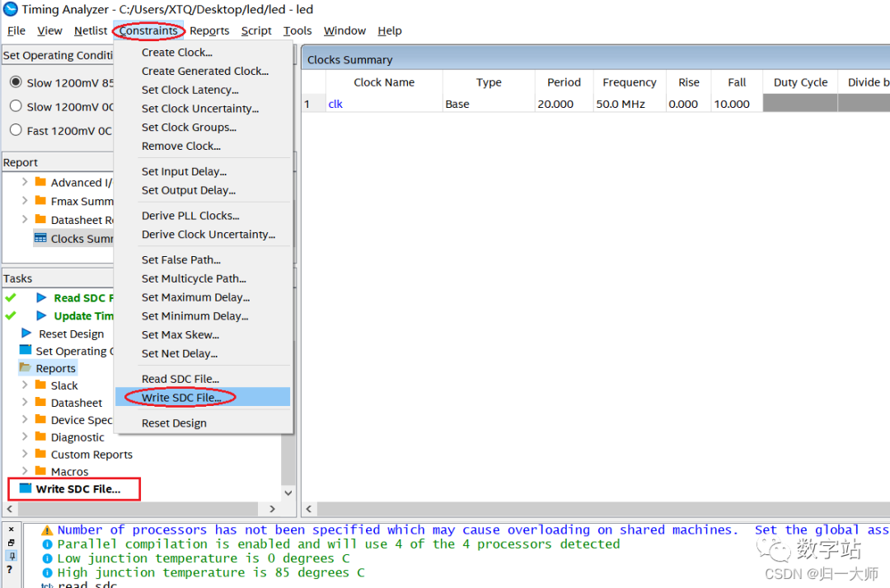Screen dimensions: 890x588
Task: Select Slow 1200mV 85C operating condition
Action: coord(16,82)
